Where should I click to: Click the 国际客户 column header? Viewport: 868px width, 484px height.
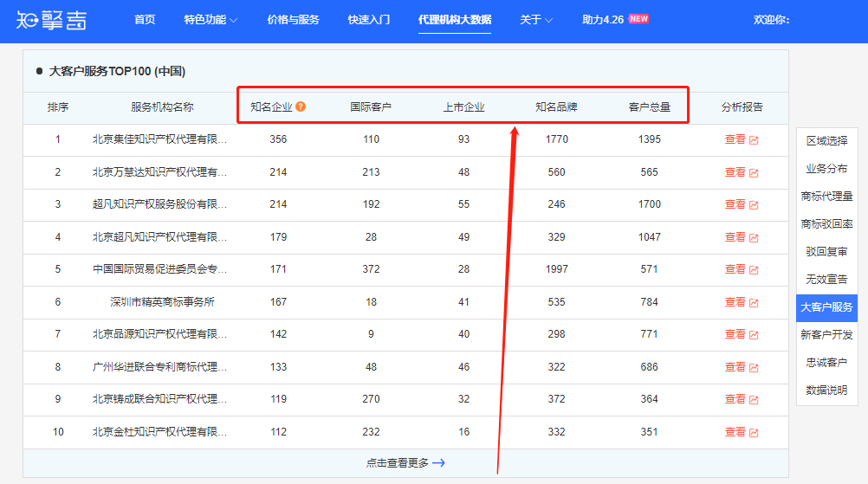coord(371,106)
